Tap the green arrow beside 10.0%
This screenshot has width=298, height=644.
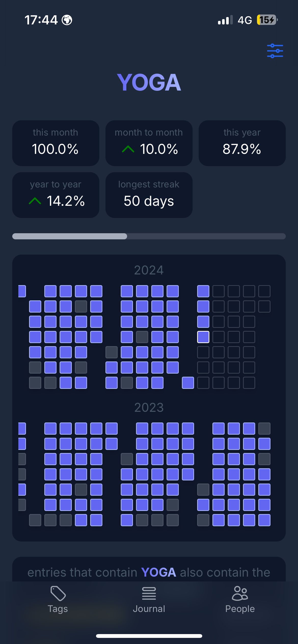(128, 149)
